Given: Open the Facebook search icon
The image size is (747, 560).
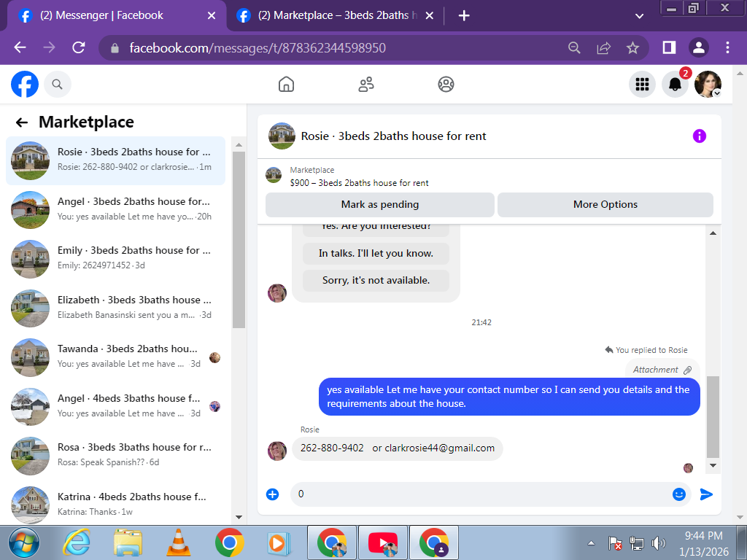Looking at the screenshot, I should click(57, 85).
